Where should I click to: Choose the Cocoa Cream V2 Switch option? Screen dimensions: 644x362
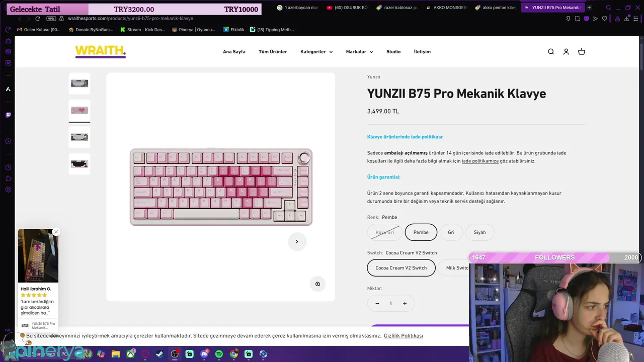pyautogui.click(x=401, y=268)
